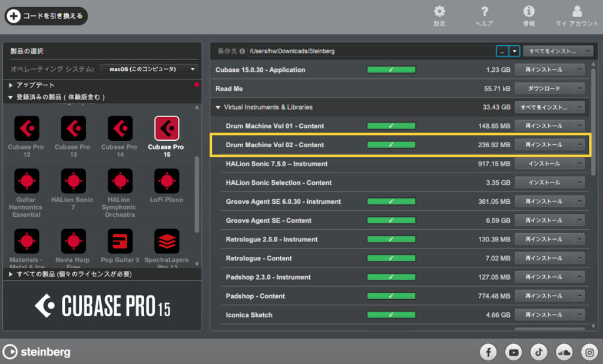
Task: Select Cubase Pro 14 product icon
Action: (x=120, y=128)
